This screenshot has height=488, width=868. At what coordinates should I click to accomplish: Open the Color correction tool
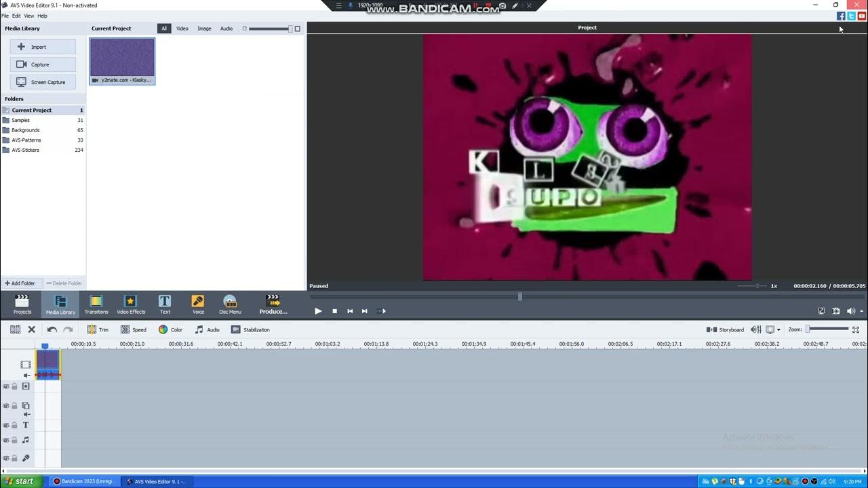click(170, 329)
